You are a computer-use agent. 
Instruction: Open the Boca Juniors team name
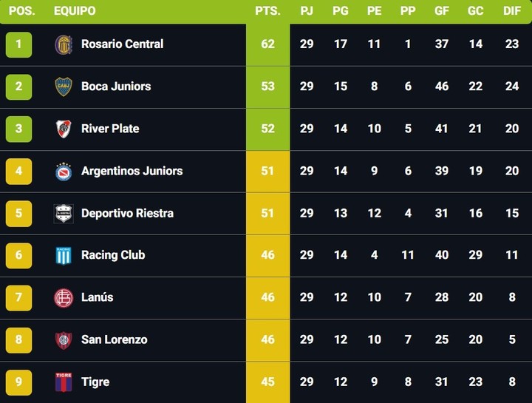116,87
